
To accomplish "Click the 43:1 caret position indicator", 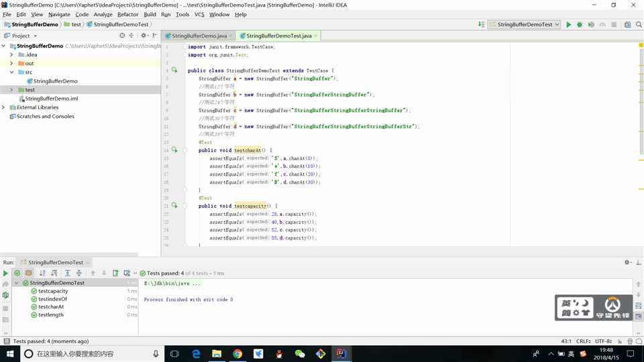I will pos(566,341).
